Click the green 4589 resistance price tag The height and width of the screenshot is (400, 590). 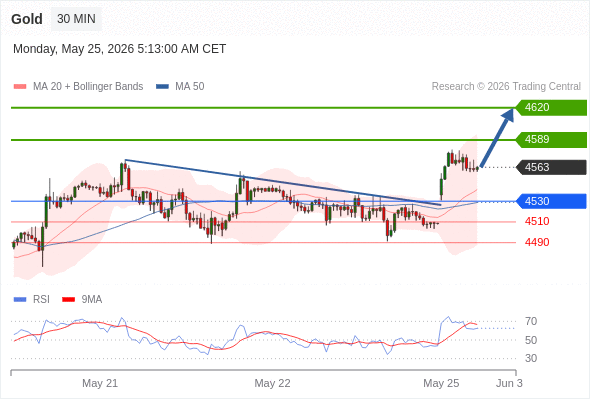pos(551,140)
